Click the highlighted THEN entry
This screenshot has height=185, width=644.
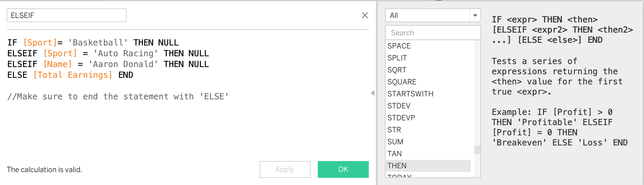pos(397,166)
